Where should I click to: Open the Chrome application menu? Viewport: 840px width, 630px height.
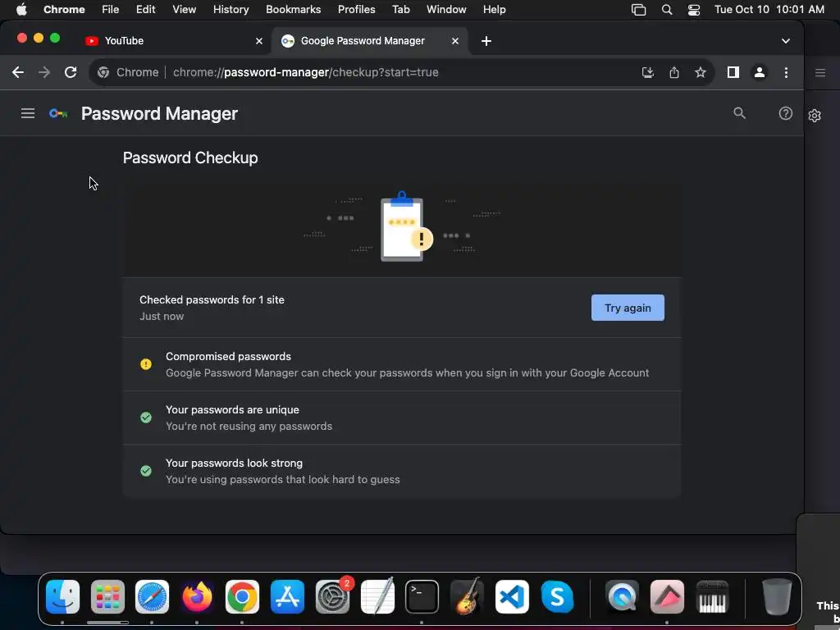(64, 9)
